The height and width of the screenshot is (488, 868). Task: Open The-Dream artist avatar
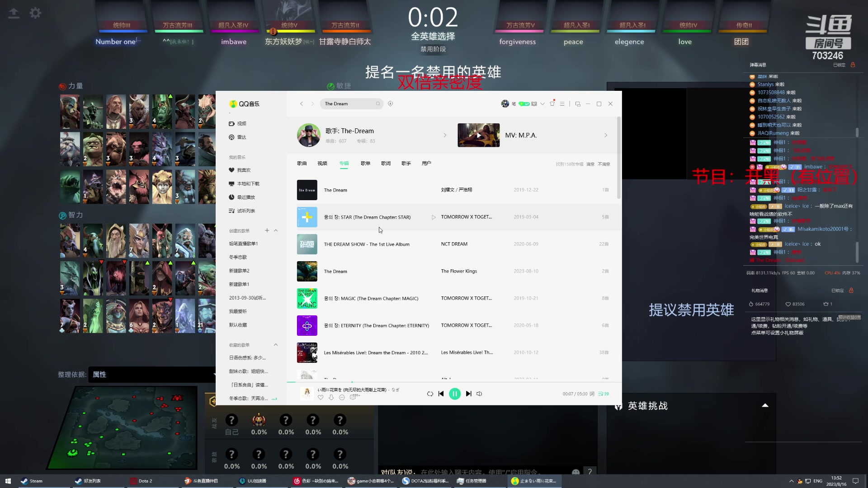309,135
